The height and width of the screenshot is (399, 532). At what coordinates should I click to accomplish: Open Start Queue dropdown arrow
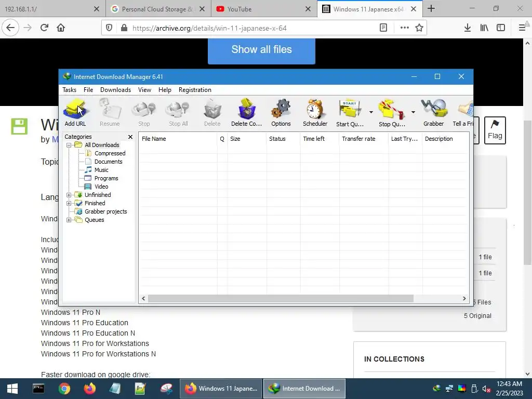[371, 112]
